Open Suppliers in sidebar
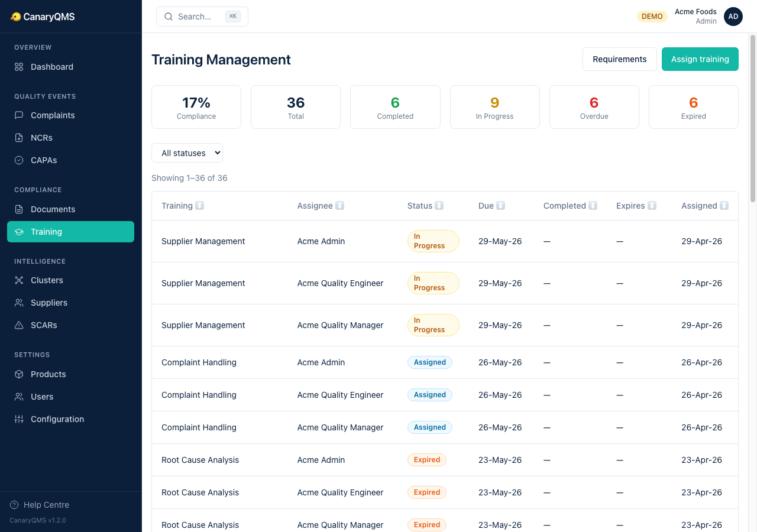The width and height of the screenshot is (757, 532). click(x=70, y=303)
